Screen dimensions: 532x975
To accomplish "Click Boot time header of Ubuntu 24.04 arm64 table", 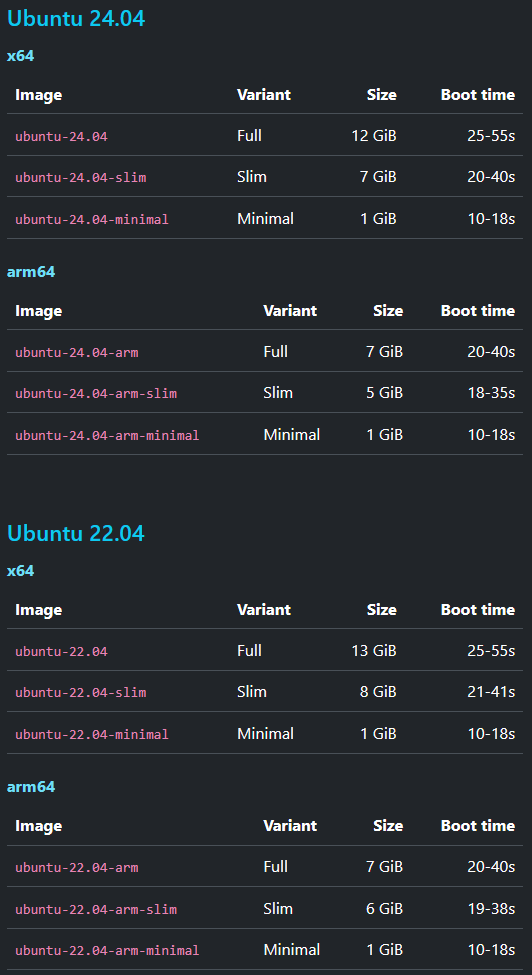I will (478, 310).
